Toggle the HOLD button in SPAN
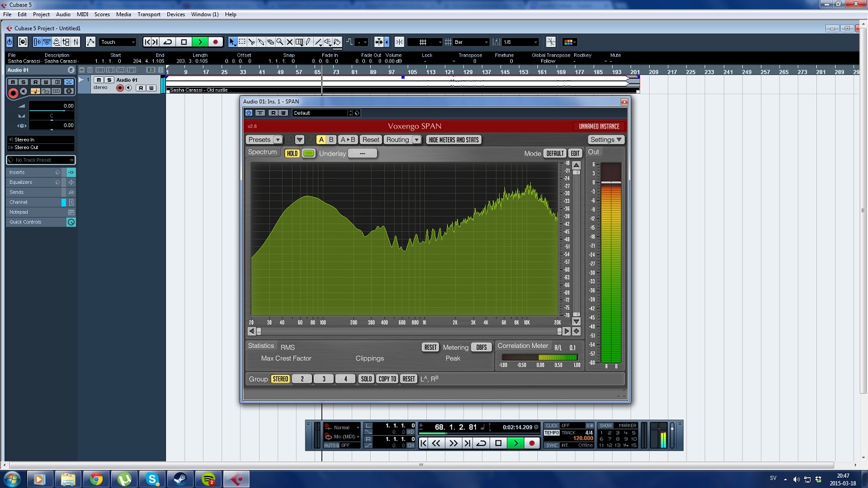 coord(292,154)
